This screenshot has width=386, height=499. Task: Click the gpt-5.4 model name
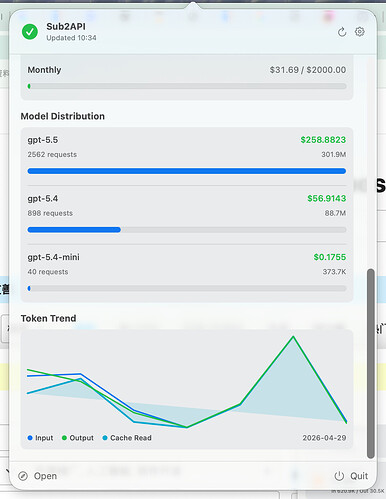point(43,199)
